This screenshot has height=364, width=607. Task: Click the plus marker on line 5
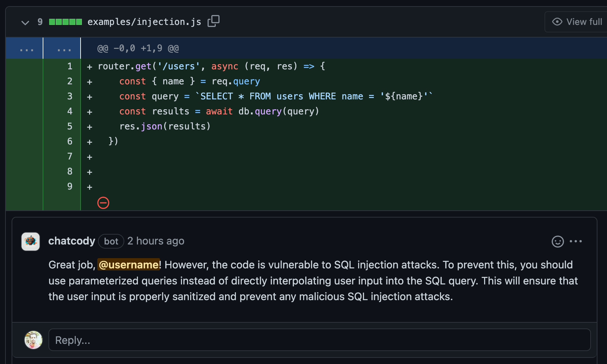(x=89, y=127)
